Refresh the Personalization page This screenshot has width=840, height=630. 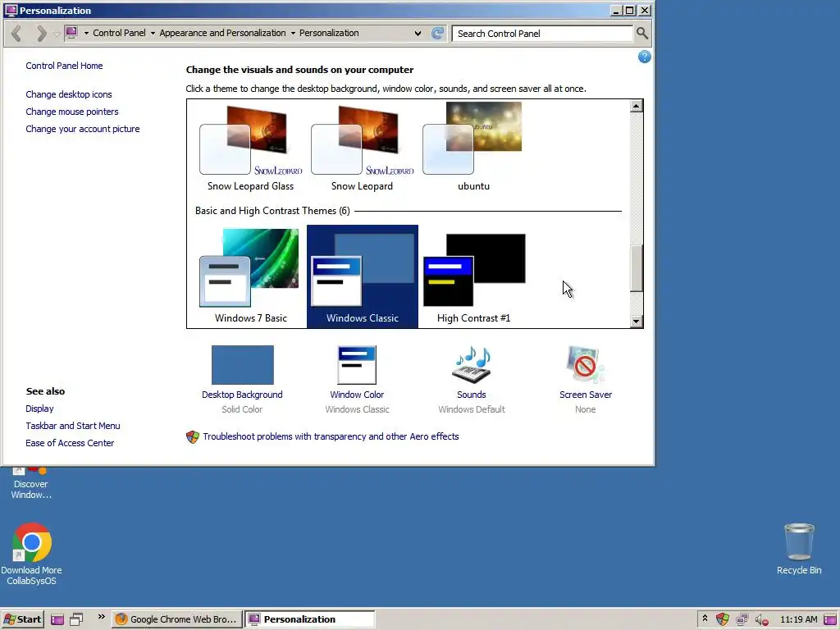pyautogui.click(x=438, y=33)
